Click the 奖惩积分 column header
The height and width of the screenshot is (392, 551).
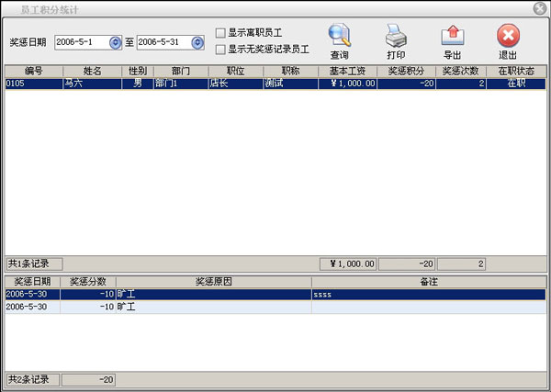click(x=407, y=71)
